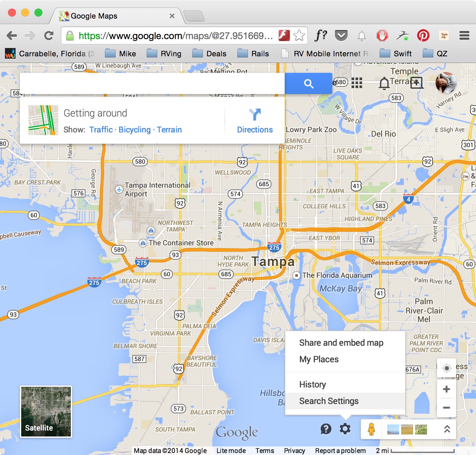Screen dimensions: 476x455
Task: Zoom out with the minus button
Action: click(x=447, y=408)
